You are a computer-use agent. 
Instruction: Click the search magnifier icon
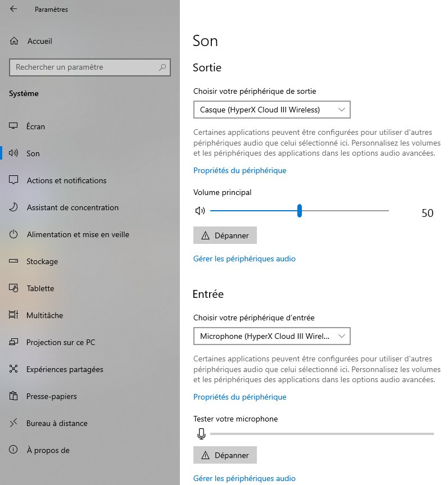(162, 67)
